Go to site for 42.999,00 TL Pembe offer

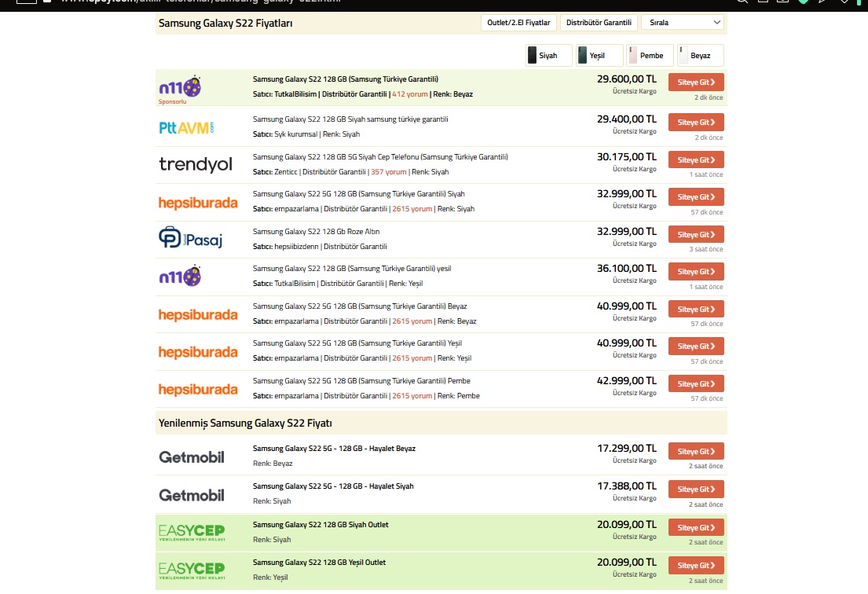(x=696, y=383)
